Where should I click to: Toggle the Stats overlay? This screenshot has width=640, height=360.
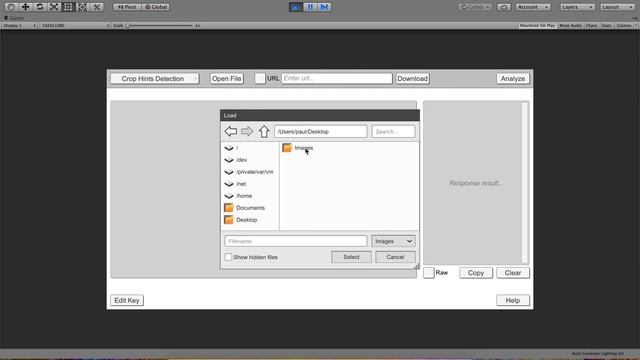(x=607, y=25)
